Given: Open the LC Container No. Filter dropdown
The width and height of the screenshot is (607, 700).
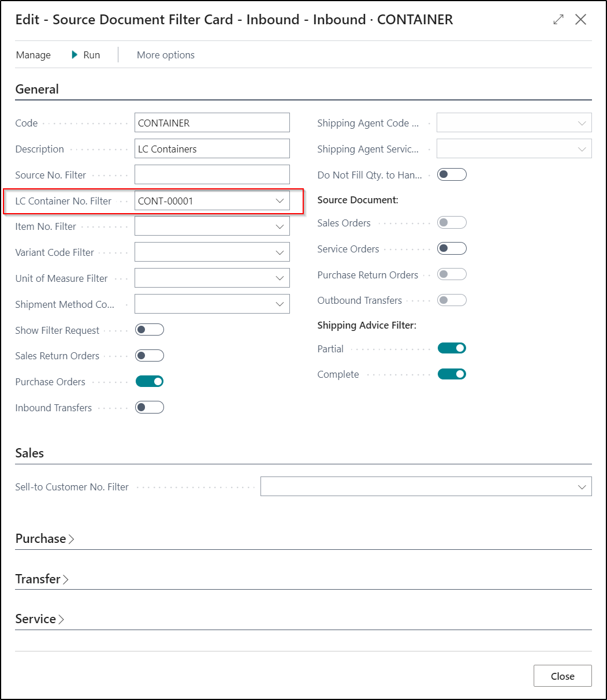Looking at the screenshot, I should pyautogui.click(x=280, y=201).
